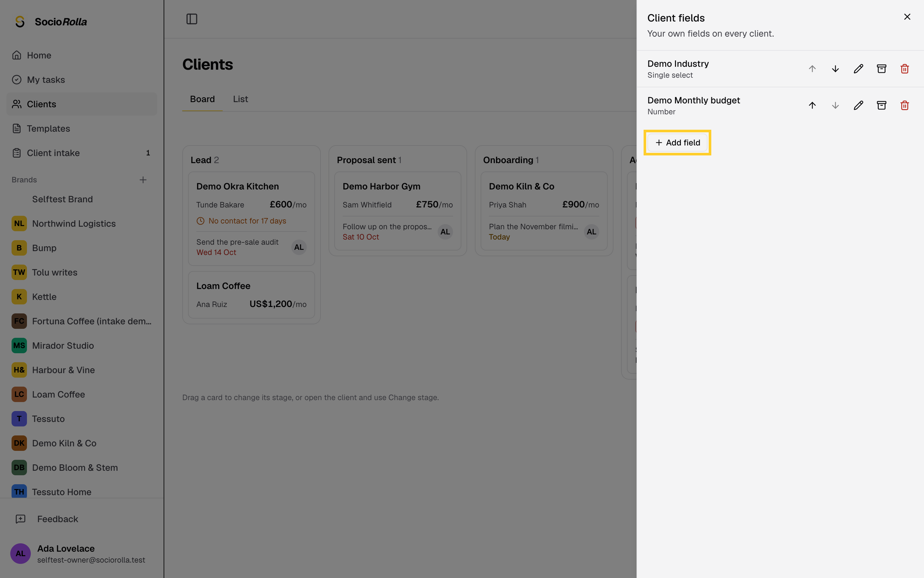This screenshot has height=578, width=924.
Task: Toggle the sidebar panel icon
Action: tap(192, 19)
